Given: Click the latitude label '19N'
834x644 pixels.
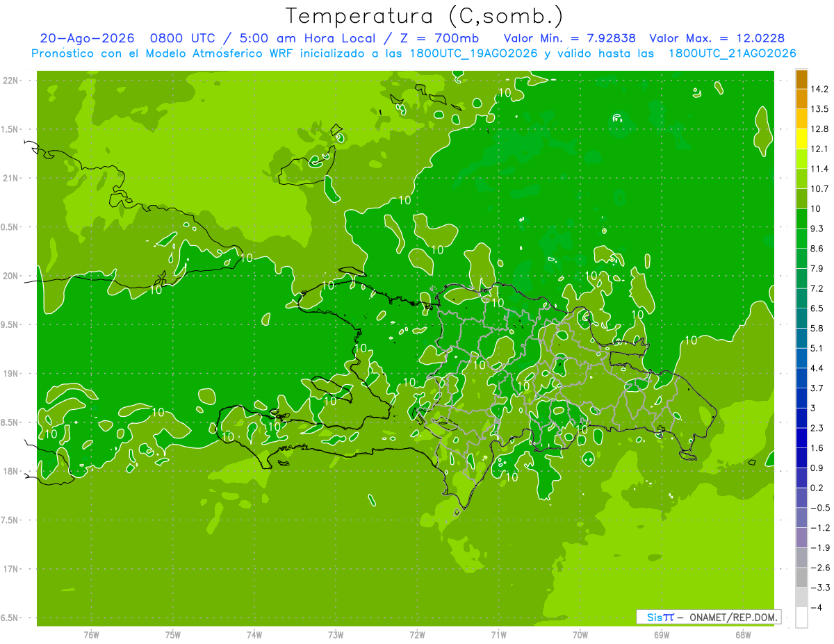Looking at the screenshot, I should click(12, 374).
